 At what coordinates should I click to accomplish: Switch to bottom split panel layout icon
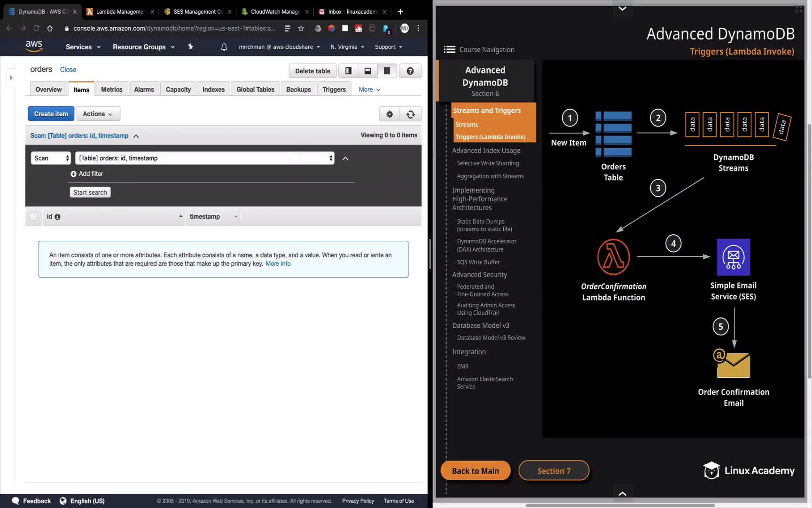click(367, 71)
